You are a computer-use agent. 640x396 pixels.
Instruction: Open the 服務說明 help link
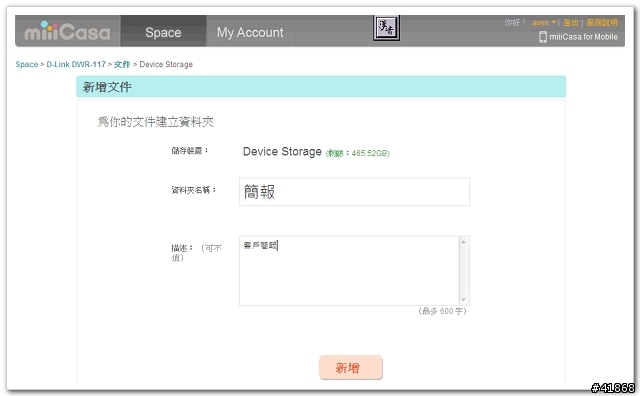pyautogui.click(x=602, y=22)
